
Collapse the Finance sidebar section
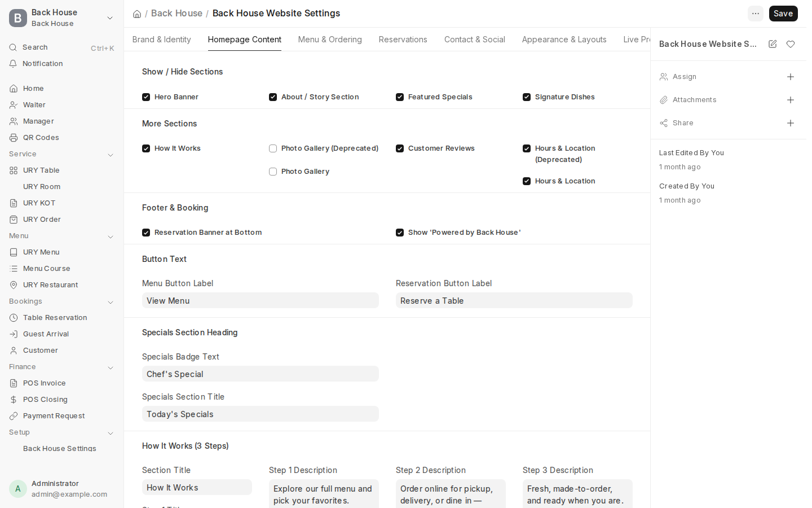click(x=111, y=367)
